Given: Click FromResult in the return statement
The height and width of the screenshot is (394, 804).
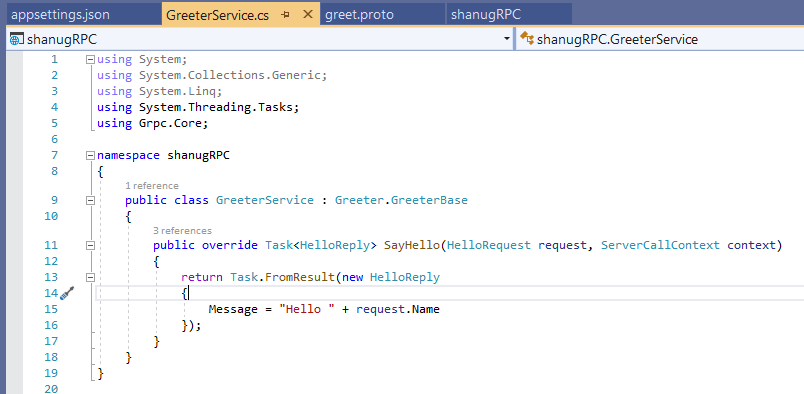Looking at the screenshot, I should (300, 277).
